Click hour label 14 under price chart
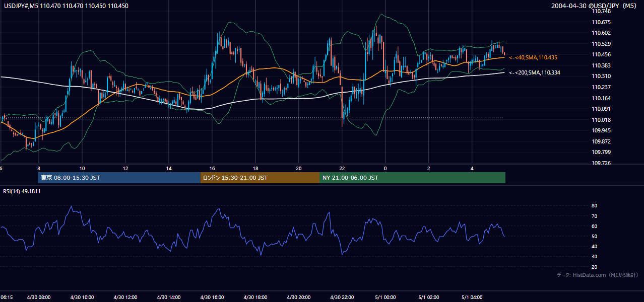 169,169
